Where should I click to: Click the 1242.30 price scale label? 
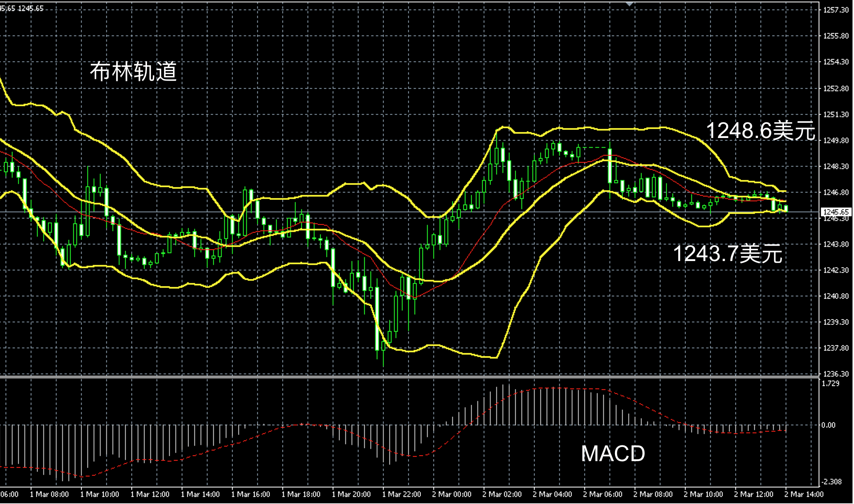pyautogui.click(x=836, y=270)
